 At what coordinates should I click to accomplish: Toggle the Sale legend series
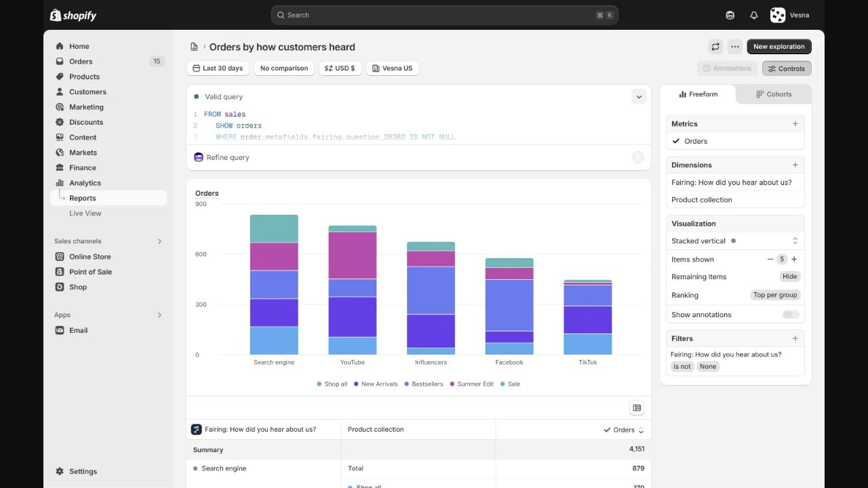(510, 384)
